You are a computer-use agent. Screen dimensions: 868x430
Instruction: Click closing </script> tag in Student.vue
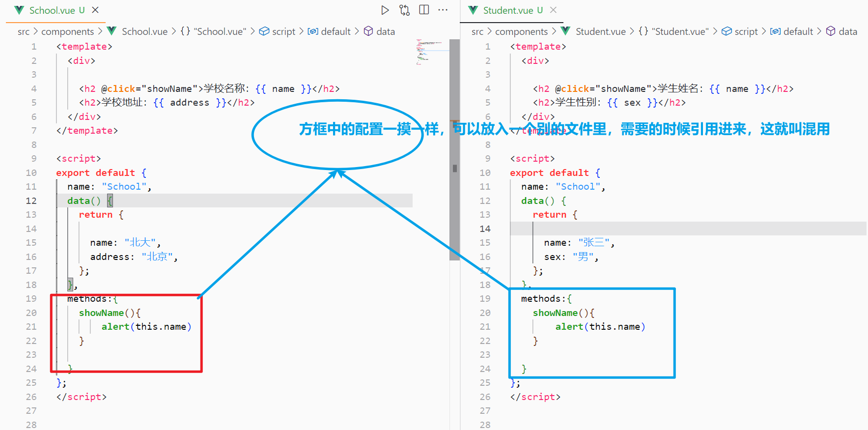click(535, 397)
